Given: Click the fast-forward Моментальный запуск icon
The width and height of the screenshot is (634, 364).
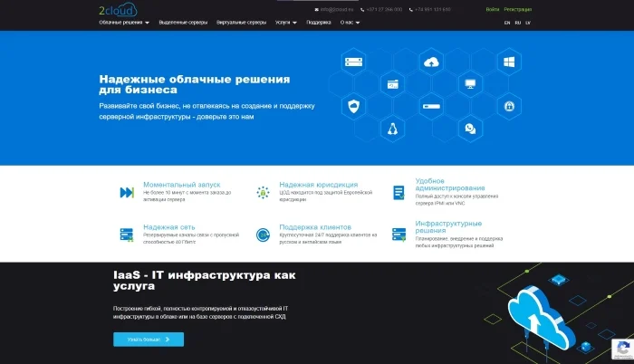Looking at the screenshot, I should click(127, 193).
